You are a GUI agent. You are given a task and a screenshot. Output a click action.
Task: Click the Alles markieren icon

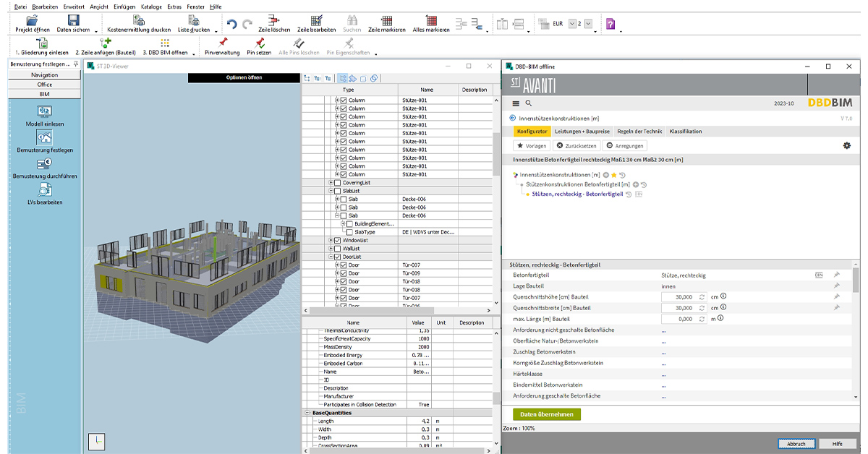pos(431,20)
